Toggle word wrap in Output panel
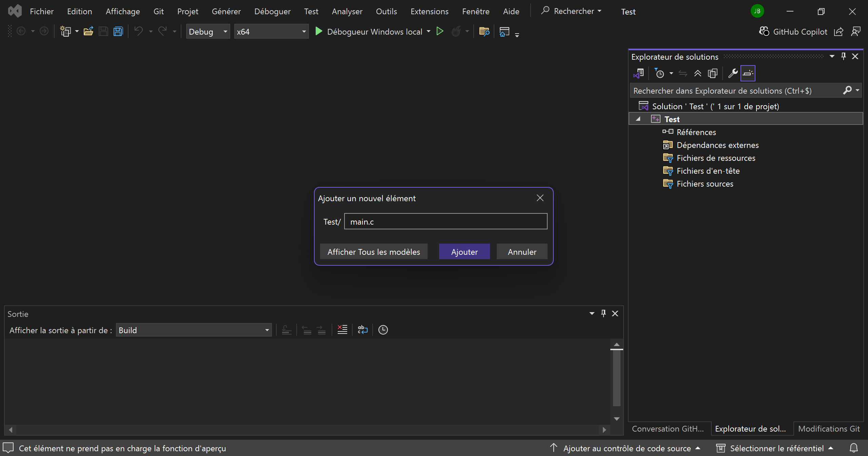This screenshot has height=456, width=868. [x=362, y=330]
